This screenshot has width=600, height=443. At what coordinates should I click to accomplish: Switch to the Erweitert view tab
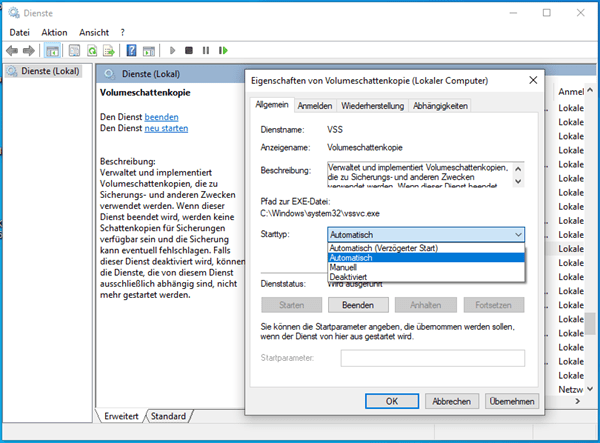121,416
